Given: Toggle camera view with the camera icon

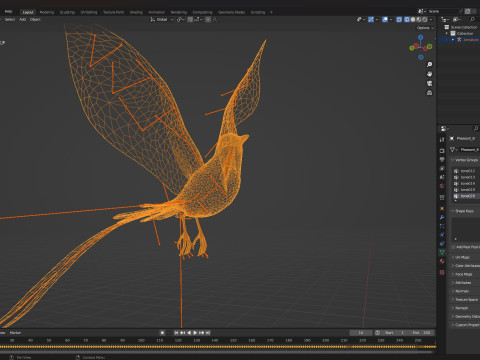Looking at the screenshot, I should [429, 83].
